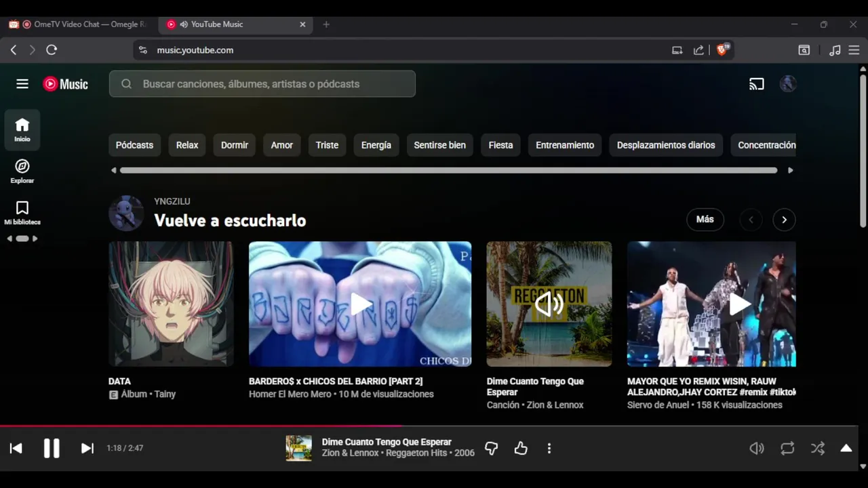Viewport: 868px width, 488px height.
Task: Open a new browser tab
Action: tap(326, 24)
